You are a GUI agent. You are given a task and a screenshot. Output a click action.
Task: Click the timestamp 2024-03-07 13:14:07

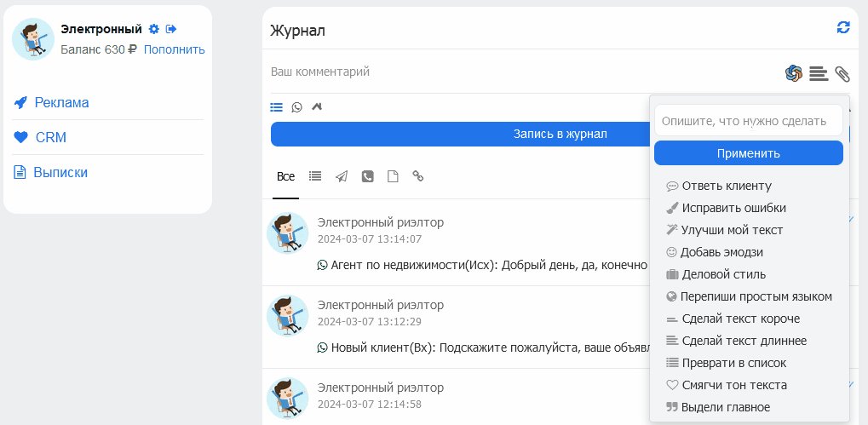[x=370, y=239]
